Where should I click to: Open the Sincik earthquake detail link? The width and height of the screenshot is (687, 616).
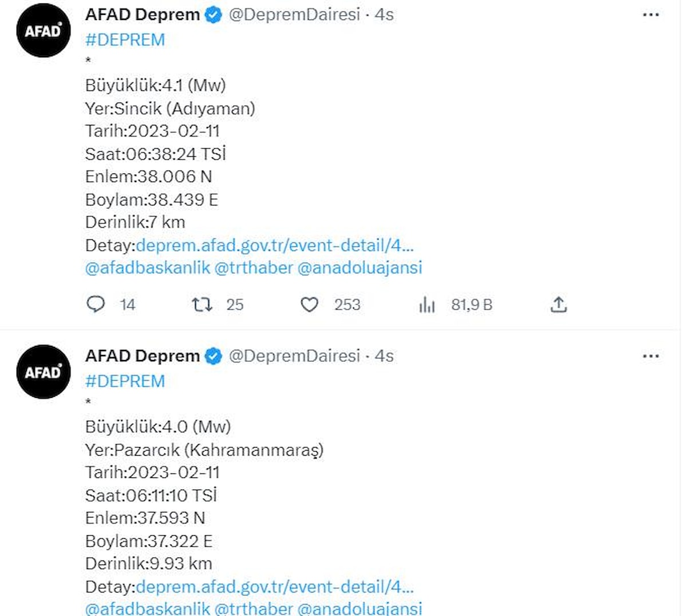(274, 245)
